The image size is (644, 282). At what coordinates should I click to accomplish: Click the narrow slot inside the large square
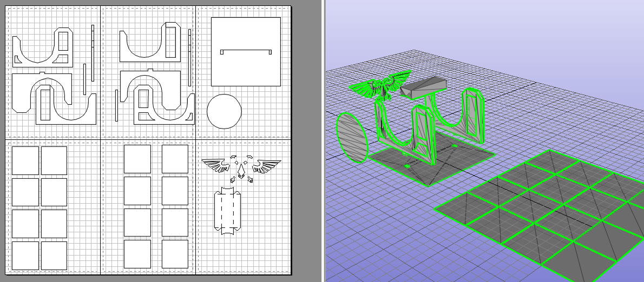(246, 52)
